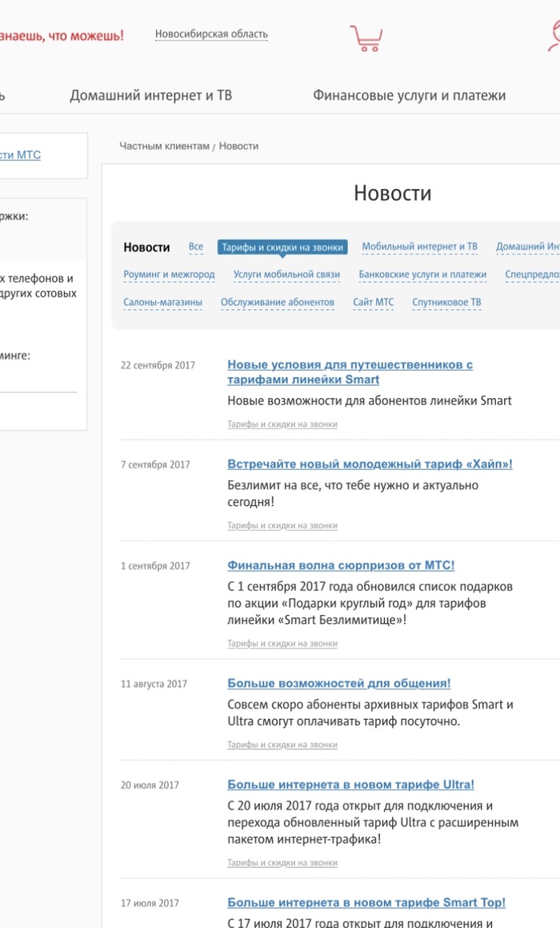Filter news by Спутниковое ТВ
The height and width of the screenshot is (928, 560).
(x=446, y=303)
